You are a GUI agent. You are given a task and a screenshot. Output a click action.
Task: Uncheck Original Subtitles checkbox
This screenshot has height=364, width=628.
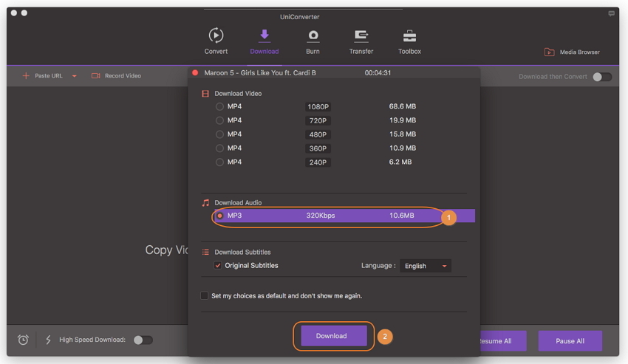217,265
